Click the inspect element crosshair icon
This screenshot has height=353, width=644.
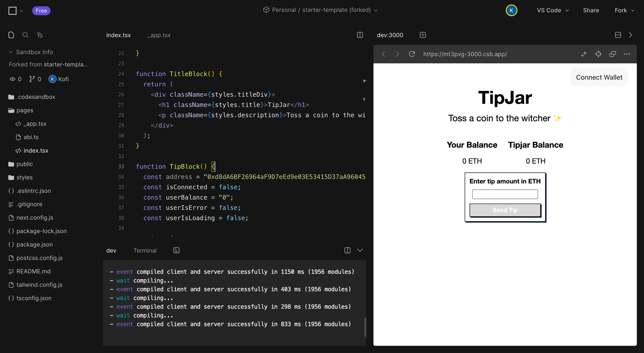tap(598, 54)
